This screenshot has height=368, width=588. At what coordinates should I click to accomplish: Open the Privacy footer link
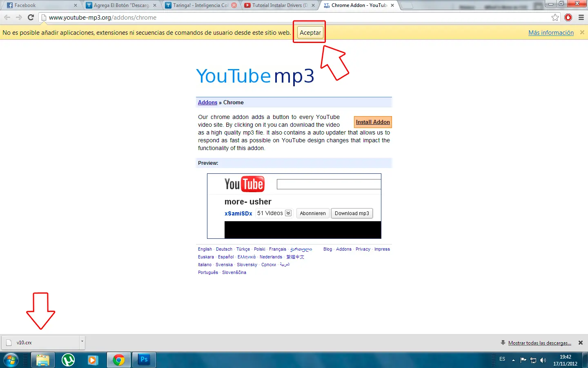pos(363,249)
